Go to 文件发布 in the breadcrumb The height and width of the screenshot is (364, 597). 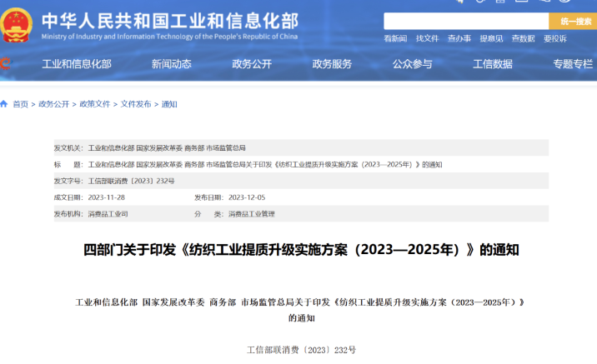click(136, 104)
